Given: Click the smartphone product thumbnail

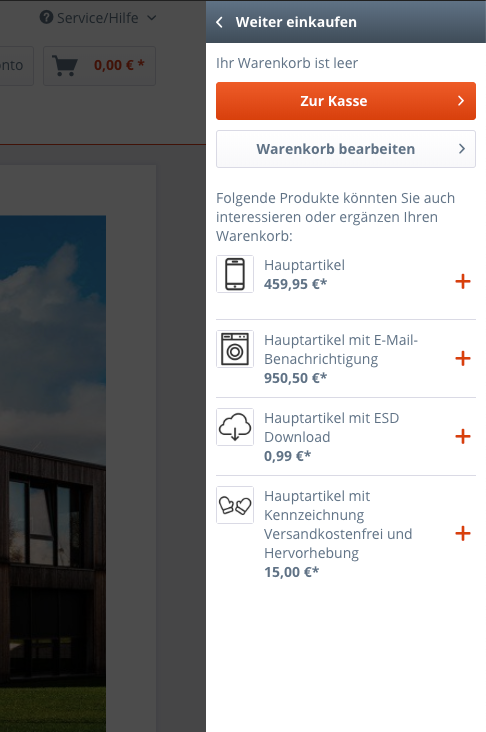Looking at the screenshot, I should pyautogui.click(x=235, y=274).
